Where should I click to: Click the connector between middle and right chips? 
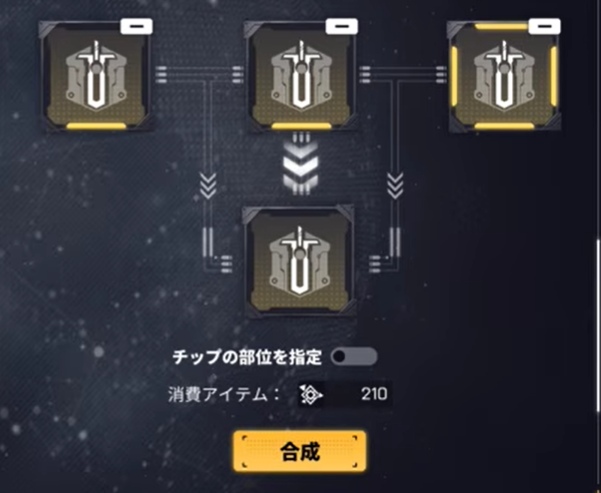pos(402,74)
